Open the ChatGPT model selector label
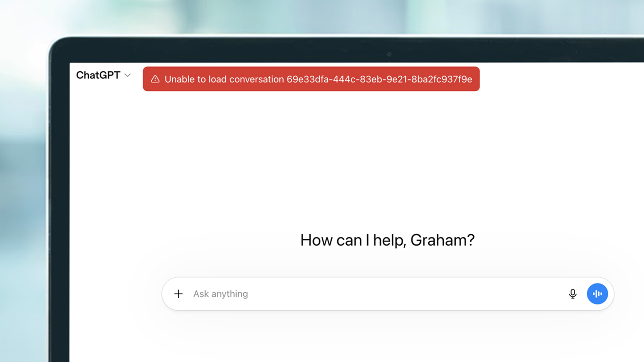The width and height of the screenshot is (644, 362). [x=98, y=75]
